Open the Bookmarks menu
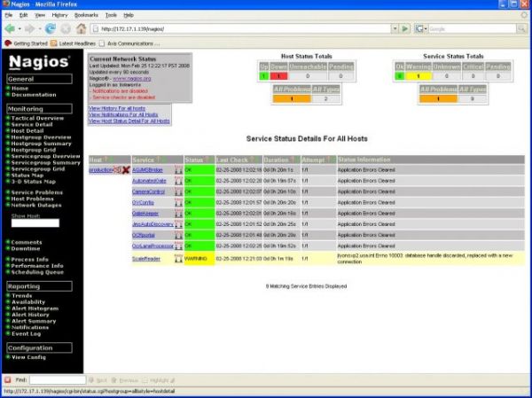Viewport: 532px width, 398px height. [x=84, y=15]
